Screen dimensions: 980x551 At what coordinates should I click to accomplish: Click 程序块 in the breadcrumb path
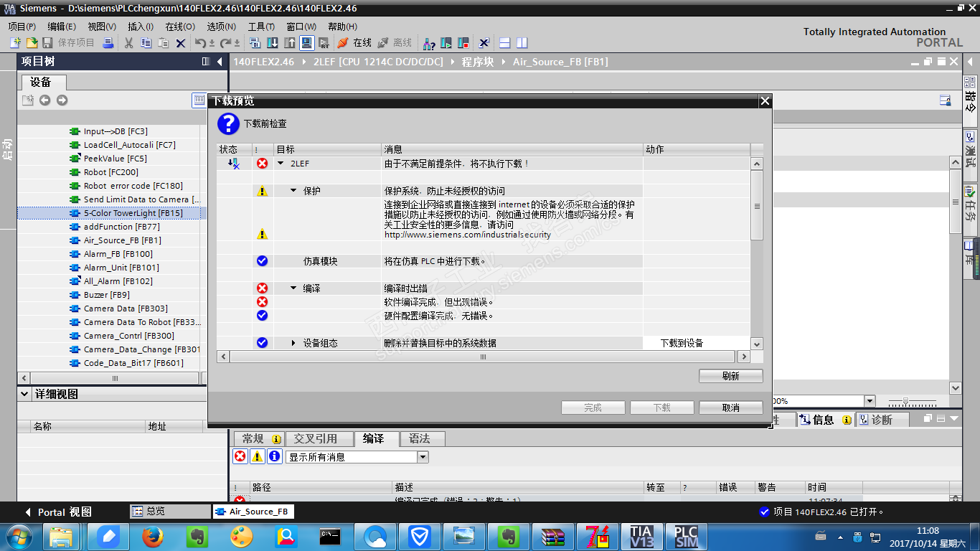pyautogui.click(x=478, y=62)
